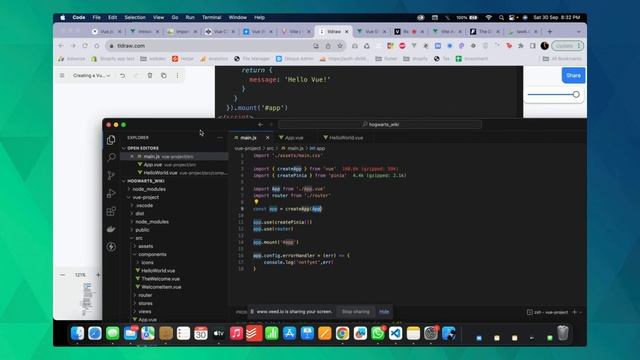
Task: Click the Explorer panel three-dots menu
Action: click(220, 138)
